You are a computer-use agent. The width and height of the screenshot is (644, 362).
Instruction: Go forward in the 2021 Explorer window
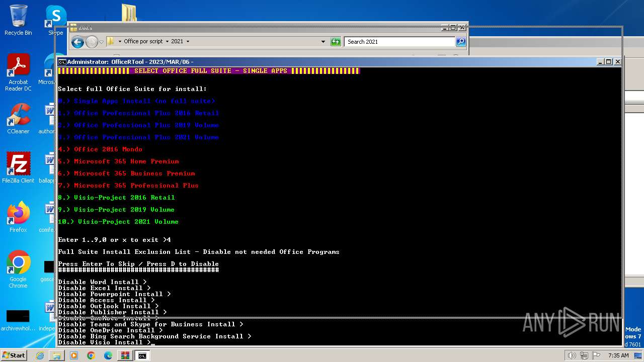(x=92, y=42)
